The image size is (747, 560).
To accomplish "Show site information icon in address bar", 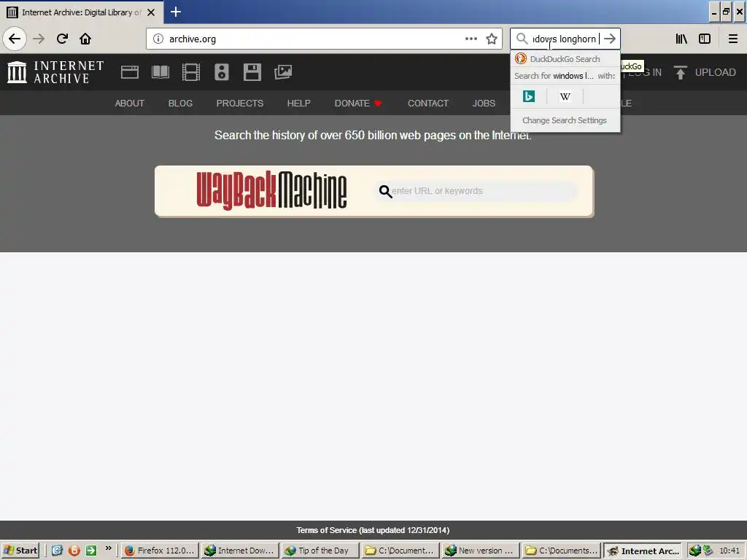I will point(158,39).
